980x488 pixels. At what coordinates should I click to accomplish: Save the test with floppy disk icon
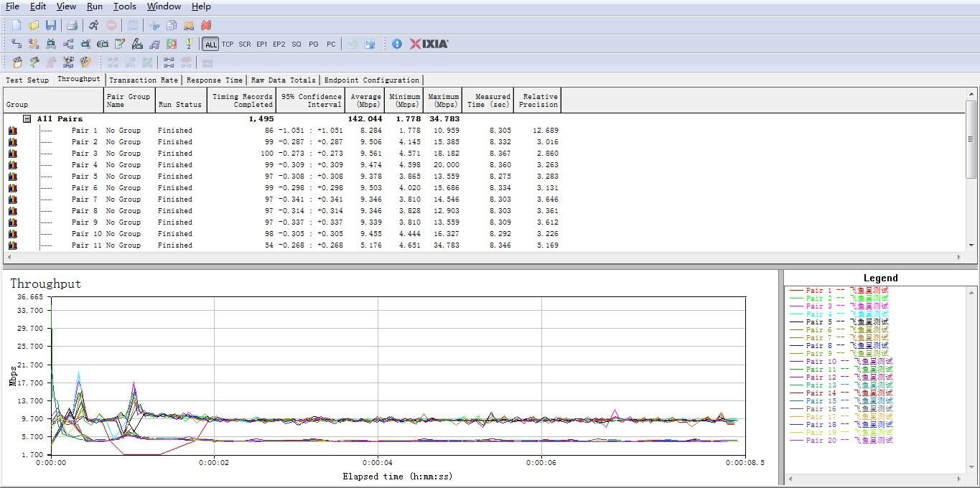click(51, 25)
